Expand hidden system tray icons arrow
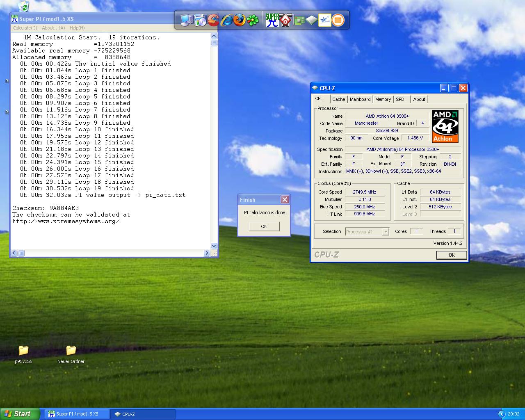This screenshot has height=420, width=525. 501,414
